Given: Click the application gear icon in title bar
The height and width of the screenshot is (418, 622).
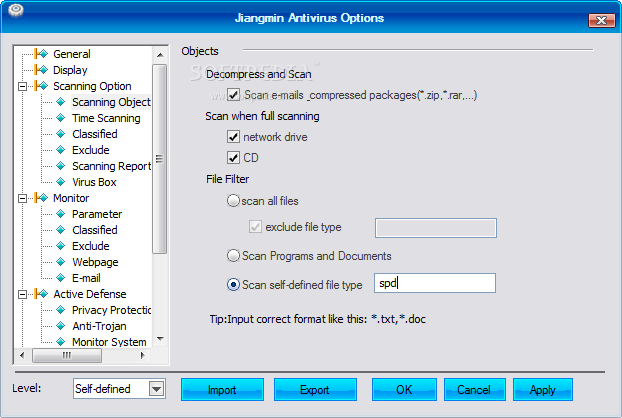Looking at the screenshot, I should [15, 10].
